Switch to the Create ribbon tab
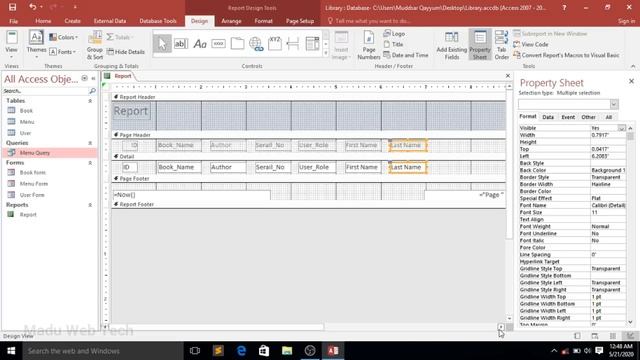This screenshot has height=360, width=640. click(72, 21)
